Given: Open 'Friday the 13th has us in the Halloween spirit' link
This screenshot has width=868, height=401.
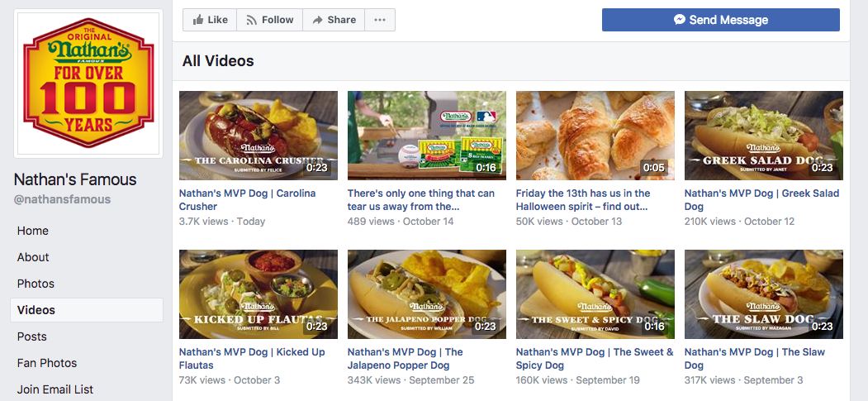Looking at the screenshot, I should point(583,200).
